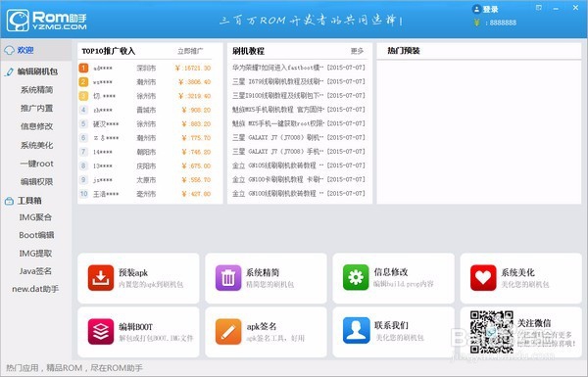This screenshot has height=377, width=588.
Task: Open the 系统美化 red heart icon
Action: pyautogui.click(x=483, y=278)
